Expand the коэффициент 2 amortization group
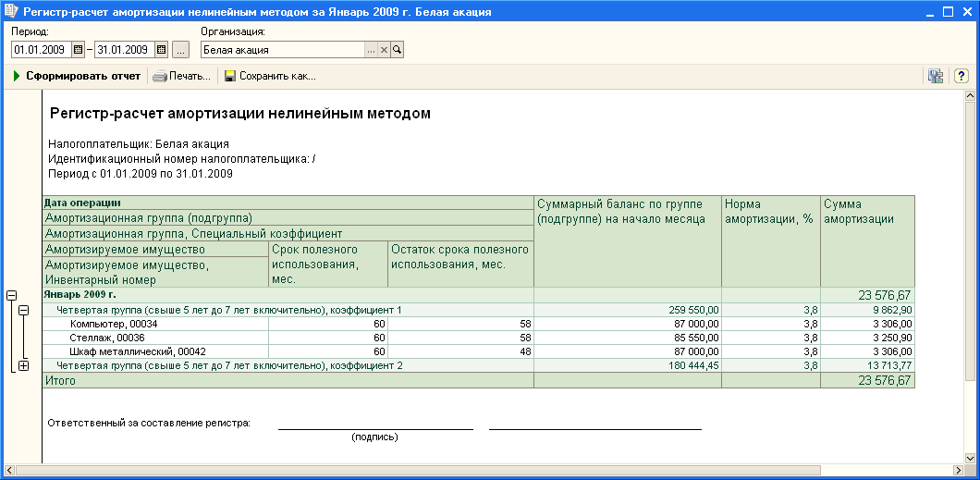This screenshot has width=980, height=480. (x=24, y=365)
